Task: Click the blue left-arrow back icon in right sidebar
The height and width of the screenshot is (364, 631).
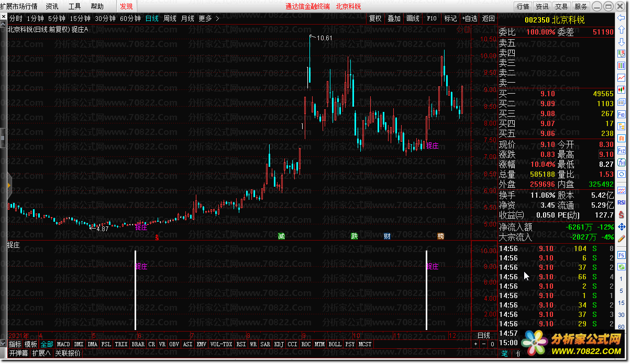Action: pos(621,18)
